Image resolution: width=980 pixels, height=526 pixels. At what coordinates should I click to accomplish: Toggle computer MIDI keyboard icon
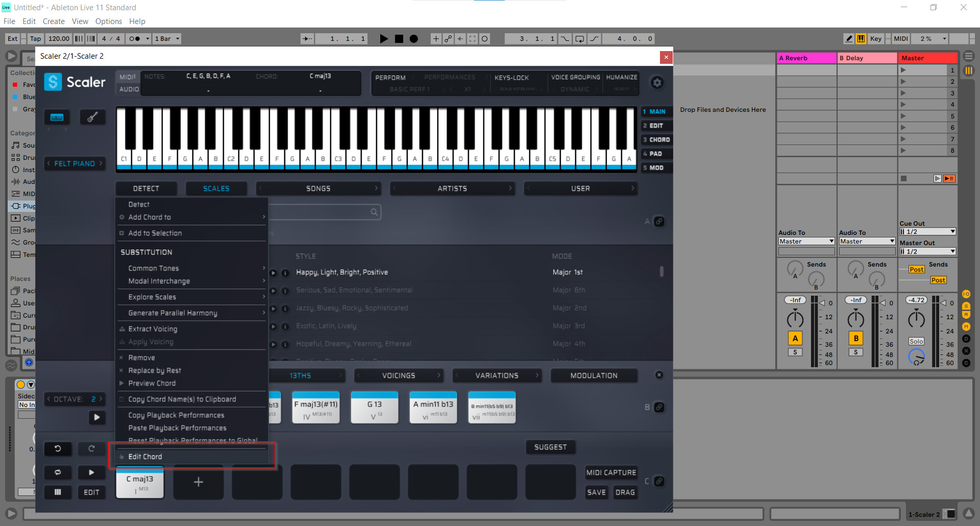point(861,38)
